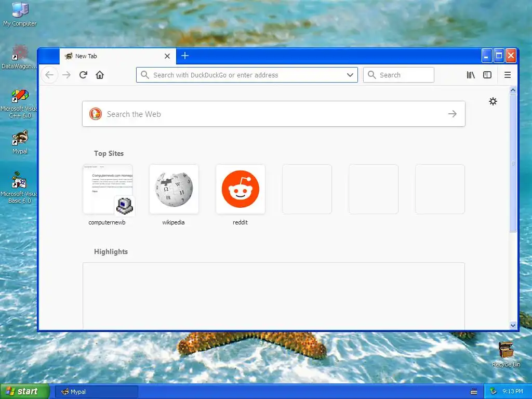Click the Search the Web field

point(274,114)
